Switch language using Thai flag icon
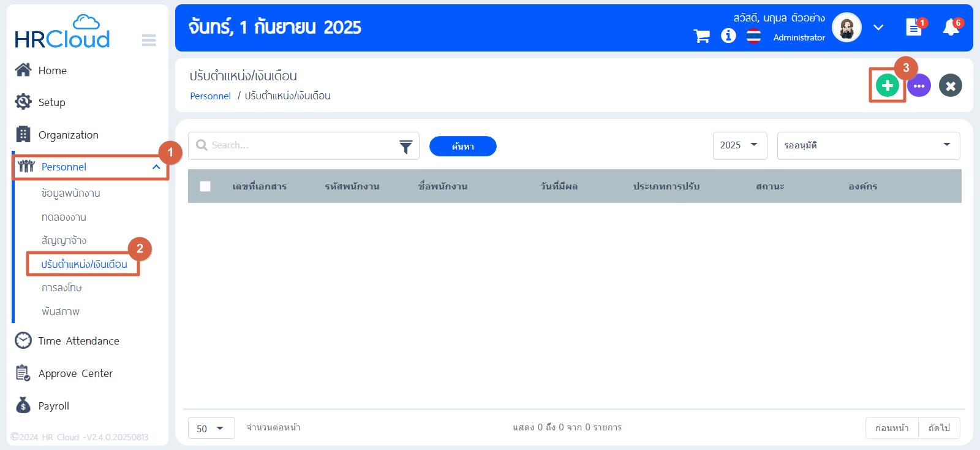This screenshot has width=980, height=450. tap(753, 36)
